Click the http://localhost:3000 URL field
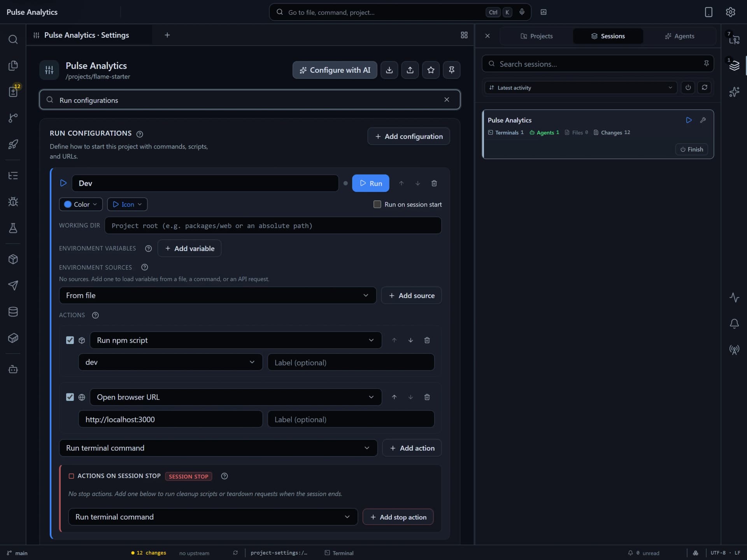The width and height of the screenshot is (747, 560). point(170,419)
